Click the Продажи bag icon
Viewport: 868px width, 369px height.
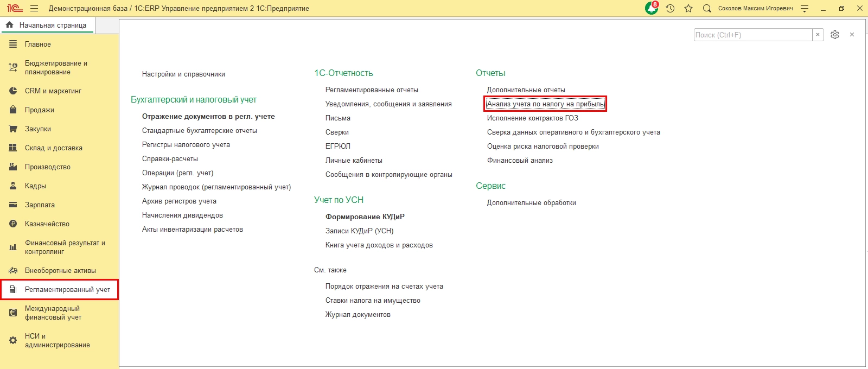point(13,110)
